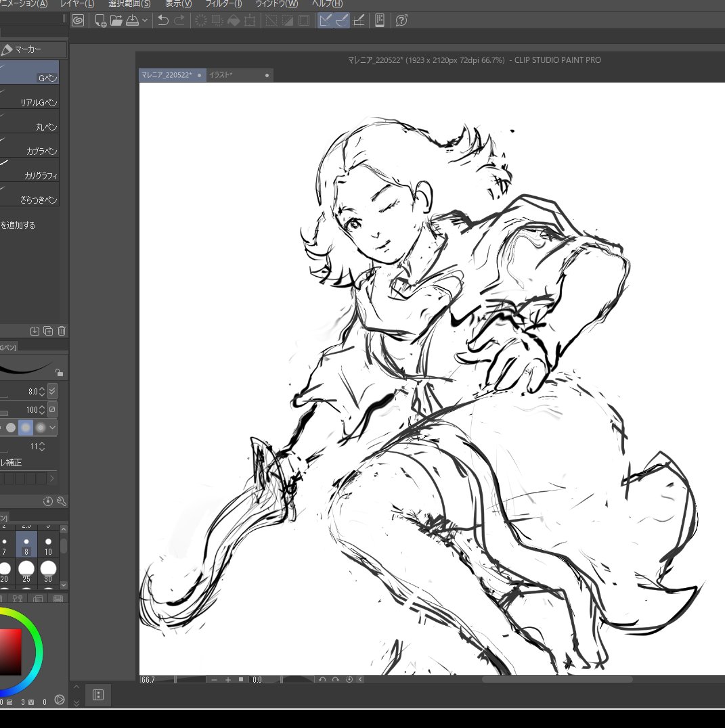Viewport: 725px width, 728px height.
Task: Open the 表示(V) menu
Action: (178, 3)
